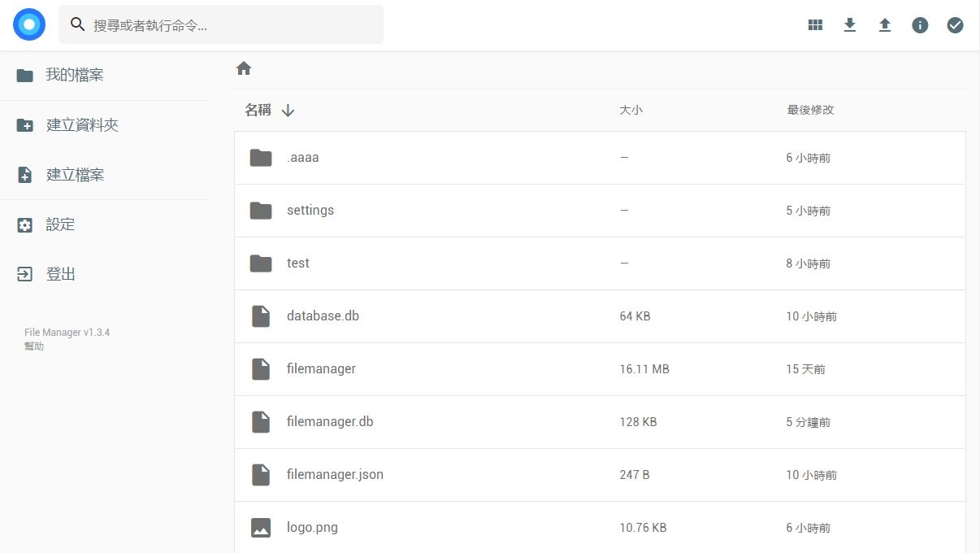Click the folder icon of .aaaa
Screen dimensions: 980x553
(261, 158)
